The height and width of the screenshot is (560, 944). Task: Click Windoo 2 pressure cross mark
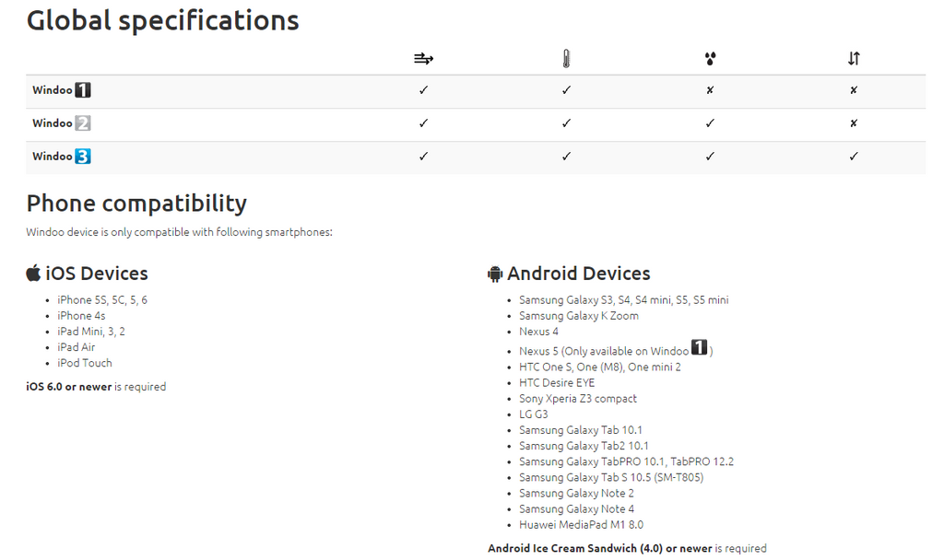coord(854,123)
